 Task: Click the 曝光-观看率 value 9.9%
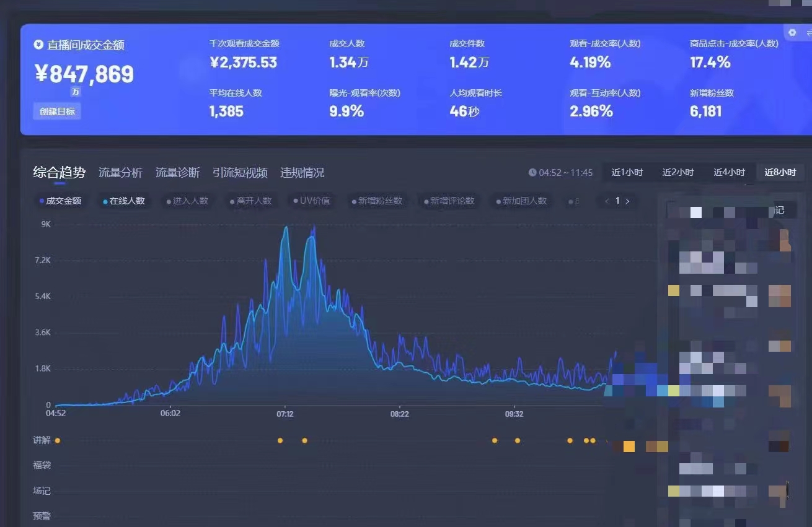(x=346, y=111)
